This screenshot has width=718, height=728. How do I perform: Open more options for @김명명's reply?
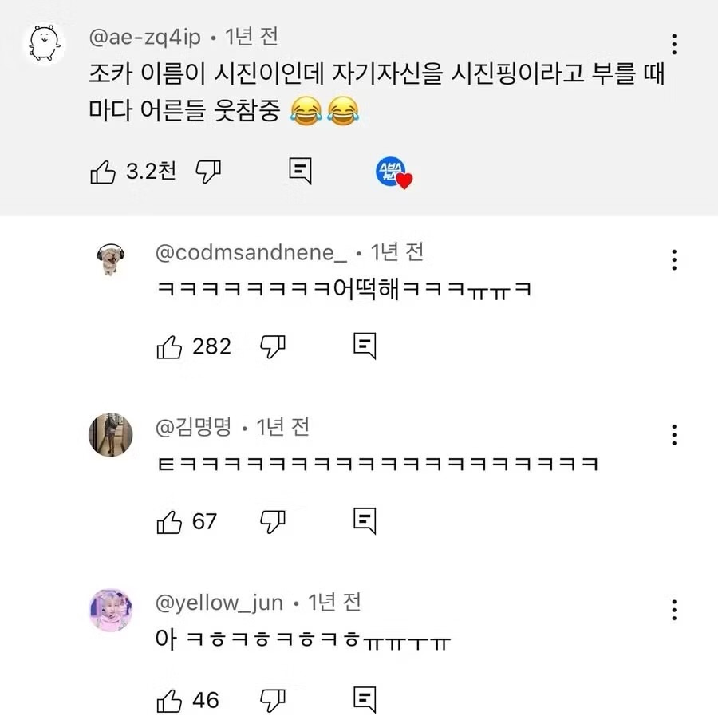coord(675,435)
